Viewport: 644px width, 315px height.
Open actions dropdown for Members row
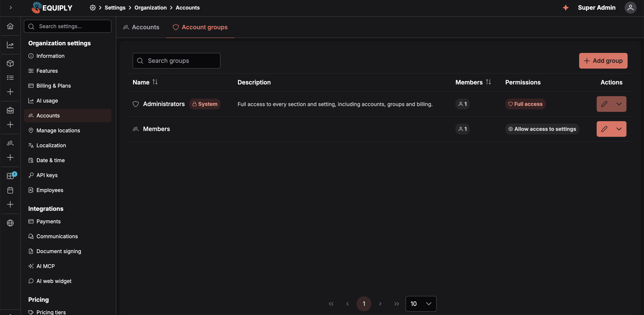(x=619, y=129)
